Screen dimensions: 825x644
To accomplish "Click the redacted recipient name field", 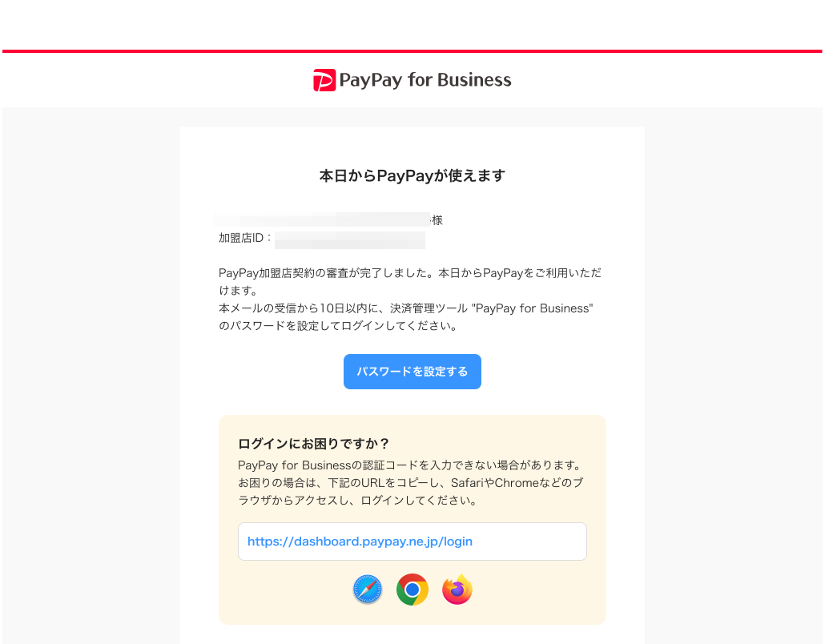I will coord(323,219).
